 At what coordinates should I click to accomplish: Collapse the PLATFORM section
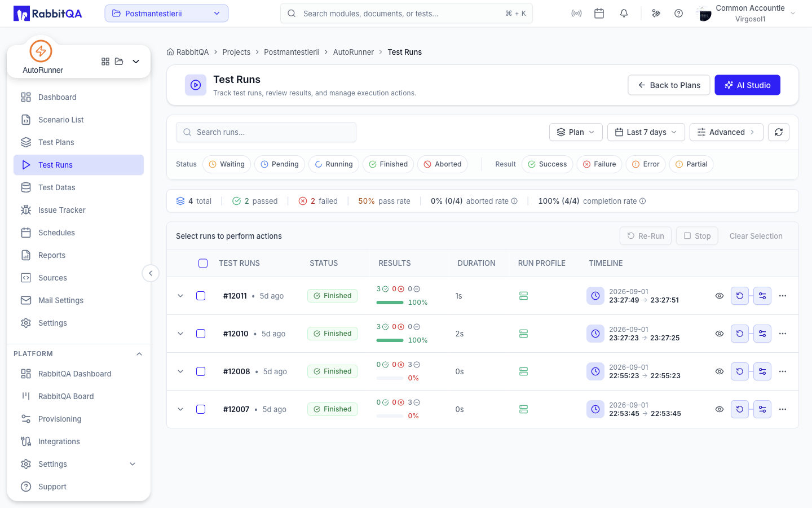(x=139, y=354)
